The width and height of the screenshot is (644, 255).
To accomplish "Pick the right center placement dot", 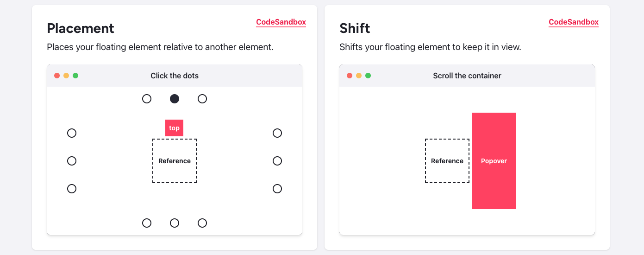I will click(277, 161).
